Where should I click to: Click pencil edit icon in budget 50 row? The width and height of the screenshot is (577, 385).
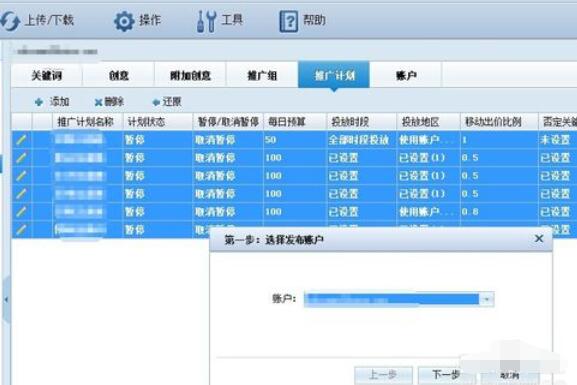pos(21,140)
